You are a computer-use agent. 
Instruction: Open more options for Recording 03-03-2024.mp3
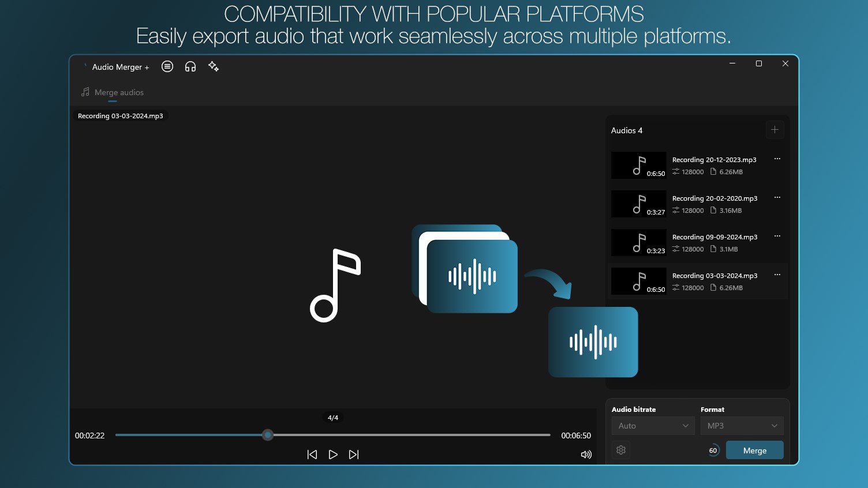(777, 275)
